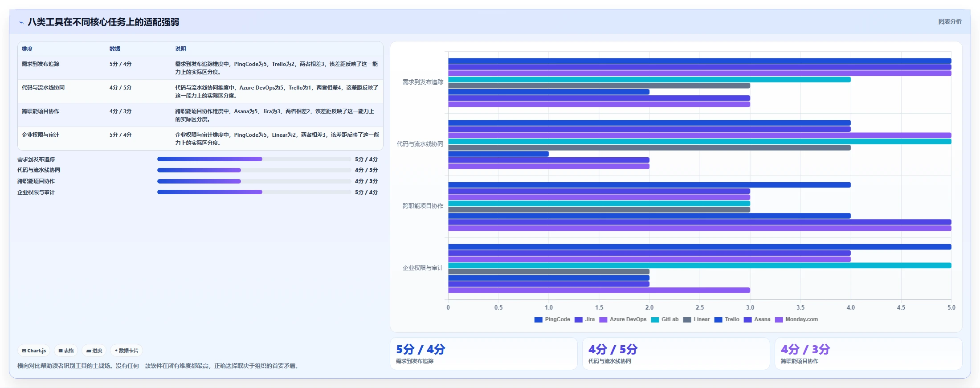Toggle the Linear legend item
This screenshot has width=980, height=388.
point(696,319)
